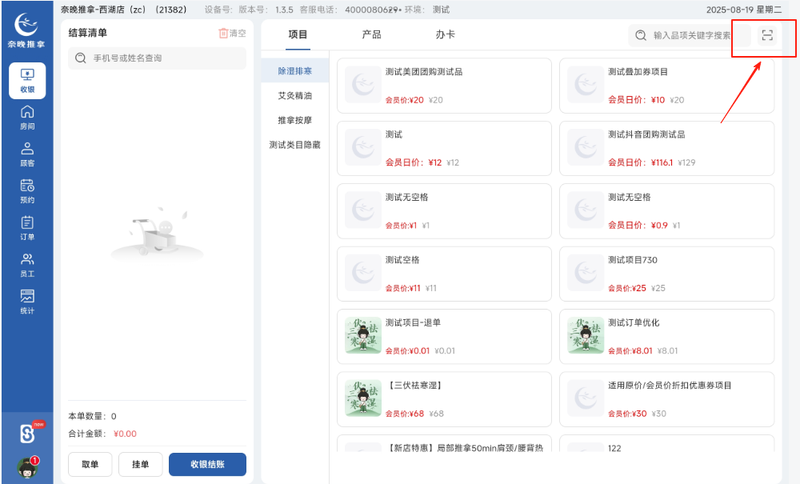Add item 测试抖音团购测试品
800x484 pixels.
click(x=667, y=148)
